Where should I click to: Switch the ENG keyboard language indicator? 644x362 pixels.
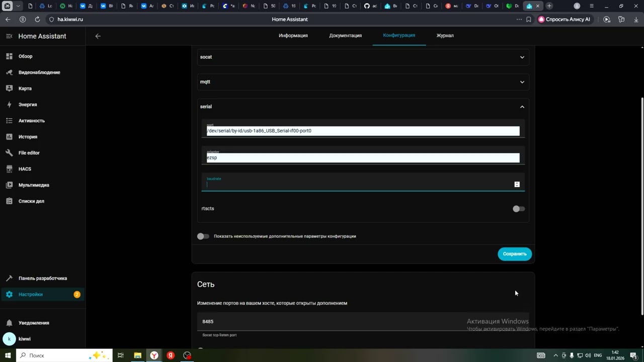598,355
